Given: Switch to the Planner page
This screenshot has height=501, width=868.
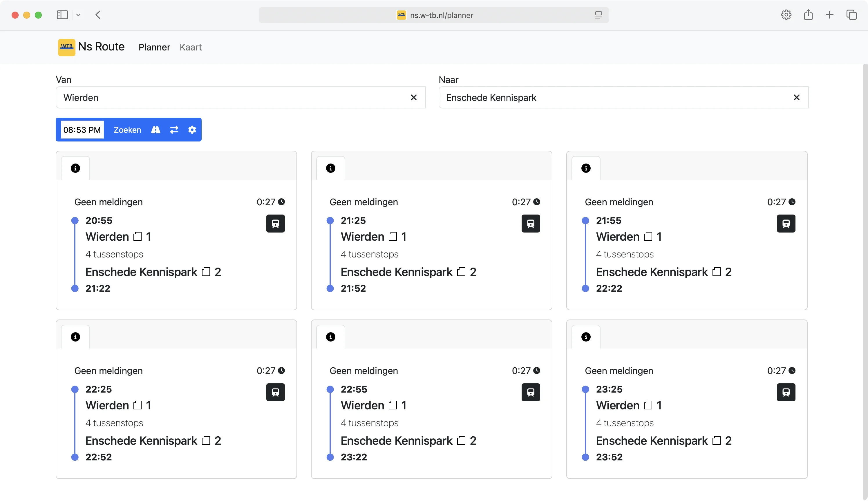Looking at the screenshot, I should pyautogui.click(x=154, y=47).
